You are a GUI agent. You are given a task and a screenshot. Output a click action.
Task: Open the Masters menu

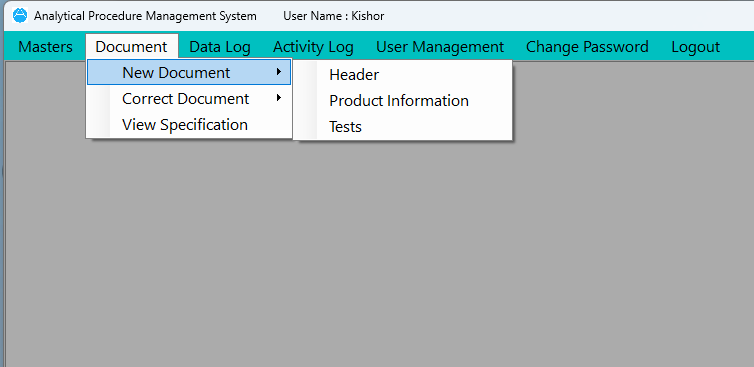45,47
